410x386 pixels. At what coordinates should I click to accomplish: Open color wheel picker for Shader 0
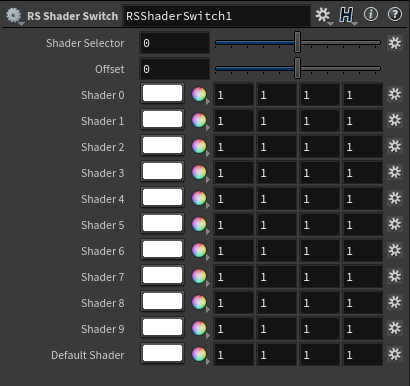coord(199,95)
